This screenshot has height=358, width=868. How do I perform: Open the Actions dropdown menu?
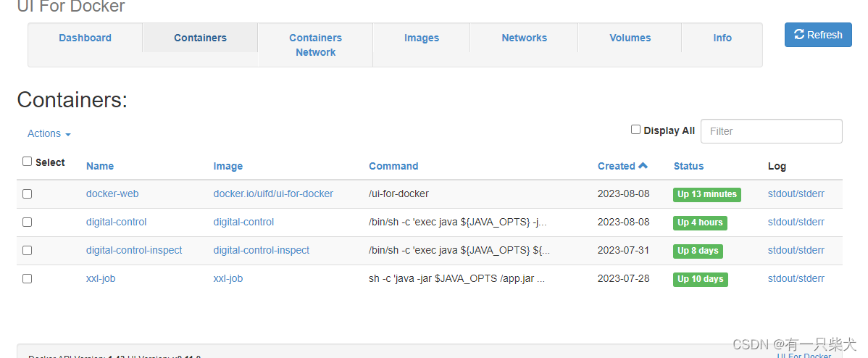coord(49,134)
